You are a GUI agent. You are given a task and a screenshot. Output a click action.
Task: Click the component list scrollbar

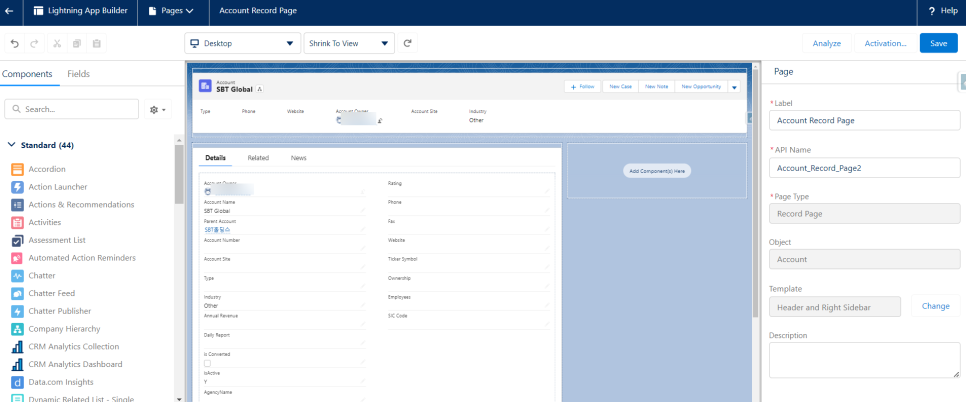coord(179,174)
